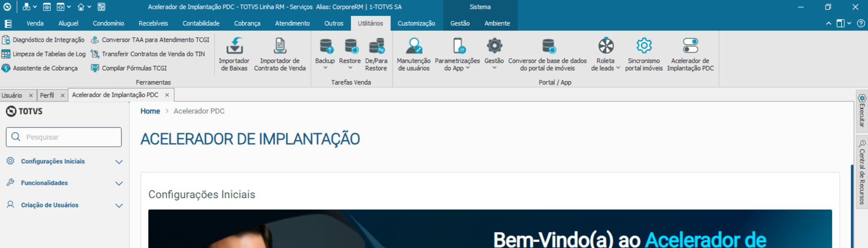Screen dimensions: 868x248
Task: Click the Gestão gear icon in ribbon
Action: [x=494, y=46]
